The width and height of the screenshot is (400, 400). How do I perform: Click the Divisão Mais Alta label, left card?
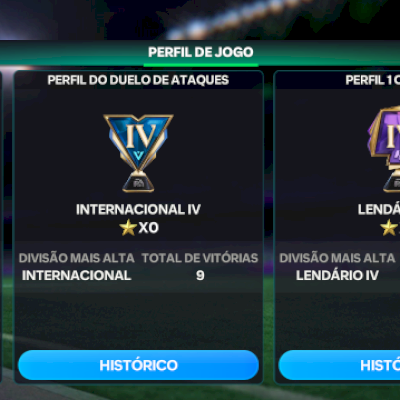pyautogui.click(x=77, y=258)
